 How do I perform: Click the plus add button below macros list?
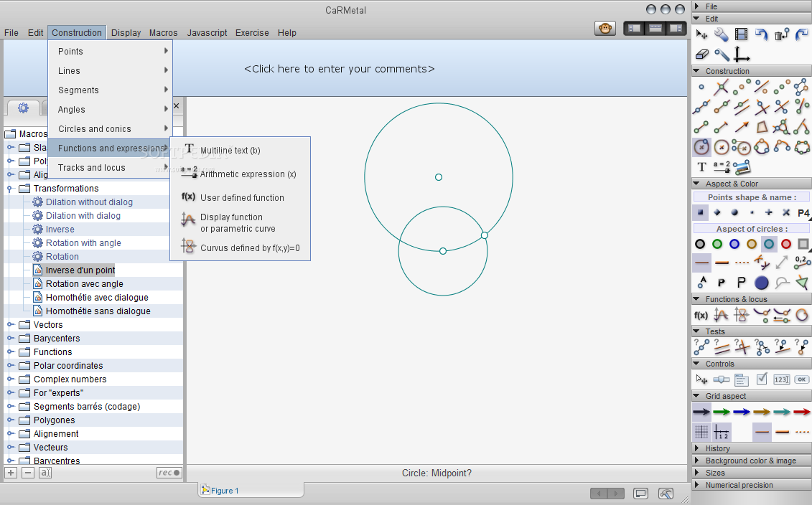coord(11,473)
